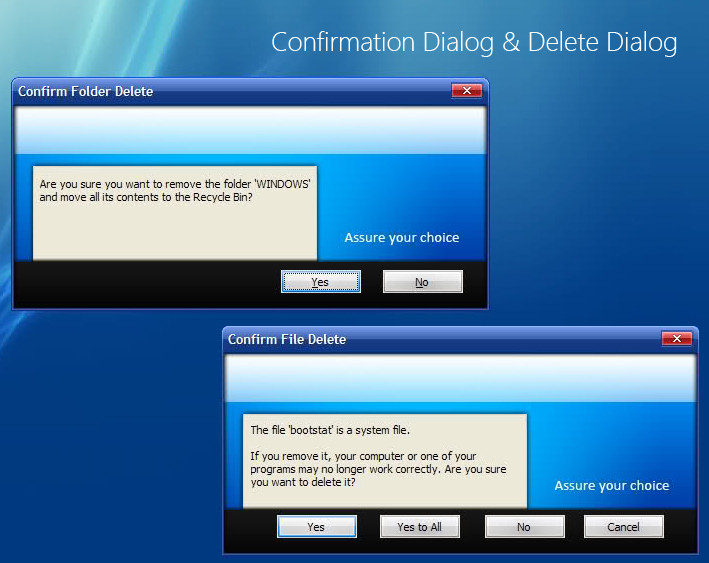Click 'Assure your choice' in file dialog
Screen dimensions: 709x563
click(x=612, y=485)
